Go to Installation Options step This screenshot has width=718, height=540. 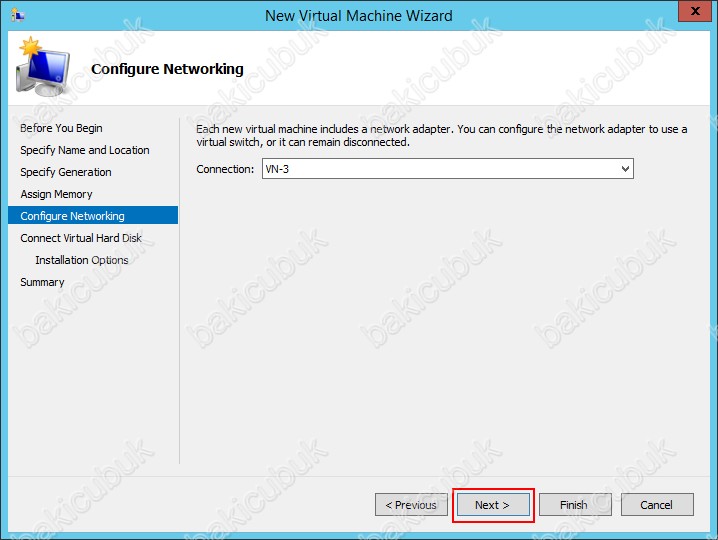(x=82, y=260)
